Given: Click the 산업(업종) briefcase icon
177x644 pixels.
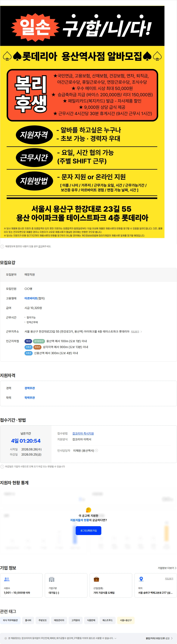Looking at the screenshot, I should pos(96,579).
